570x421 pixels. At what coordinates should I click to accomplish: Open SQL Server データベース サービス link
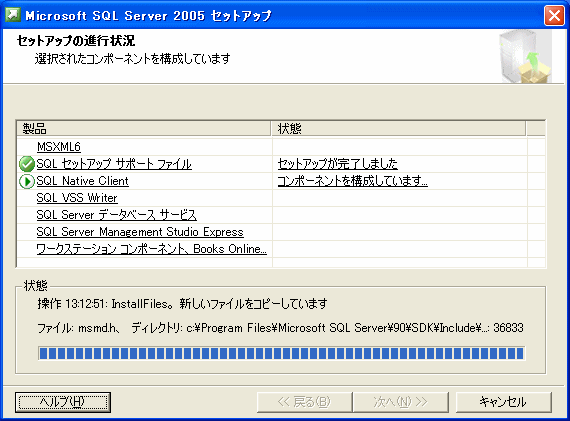coord(117,215)
